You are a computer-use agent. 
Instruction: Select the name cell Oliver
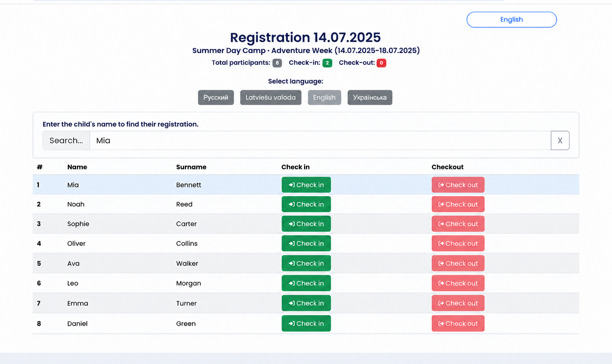(x=76, y=244)
